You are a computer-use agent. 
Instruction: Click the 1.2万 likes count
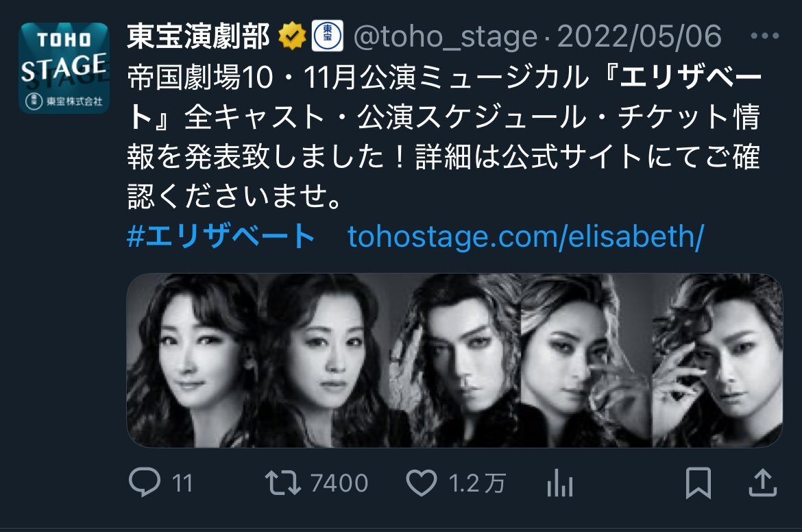[x=477, y=483]
